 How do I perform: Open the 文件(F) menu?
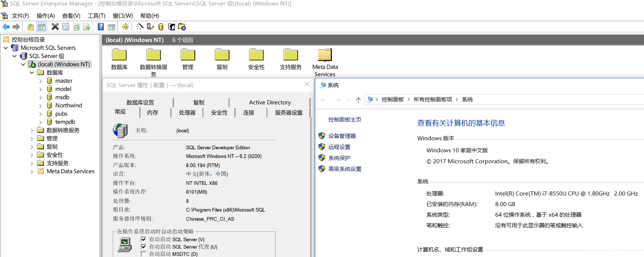[20, 16]
